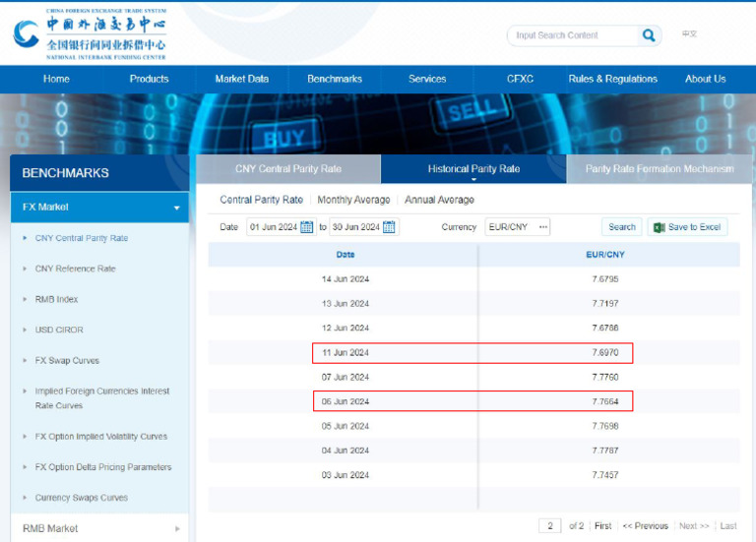The height and width of the screenshot is (542, 756).
Task: Click the search magnifier icon
Action: pyautogui.click(x=649, y=35)
